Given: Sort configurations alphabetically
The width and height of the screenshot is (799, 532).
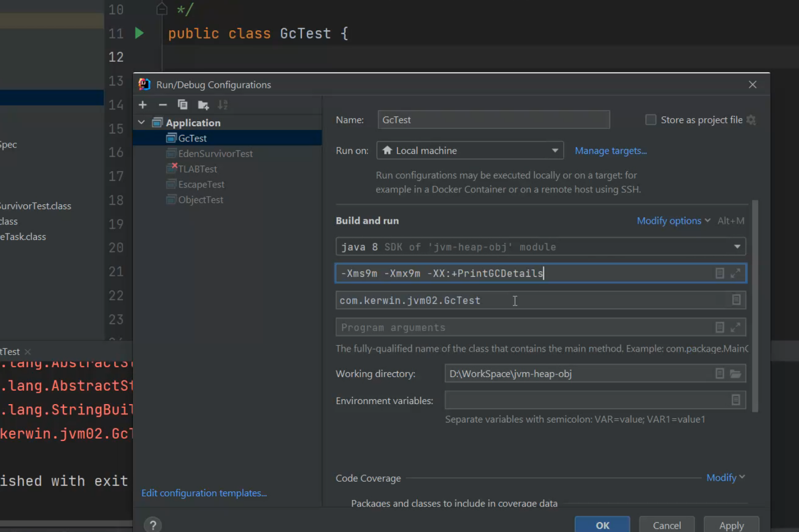Looking at the screenshot, I should click(223, 105).
